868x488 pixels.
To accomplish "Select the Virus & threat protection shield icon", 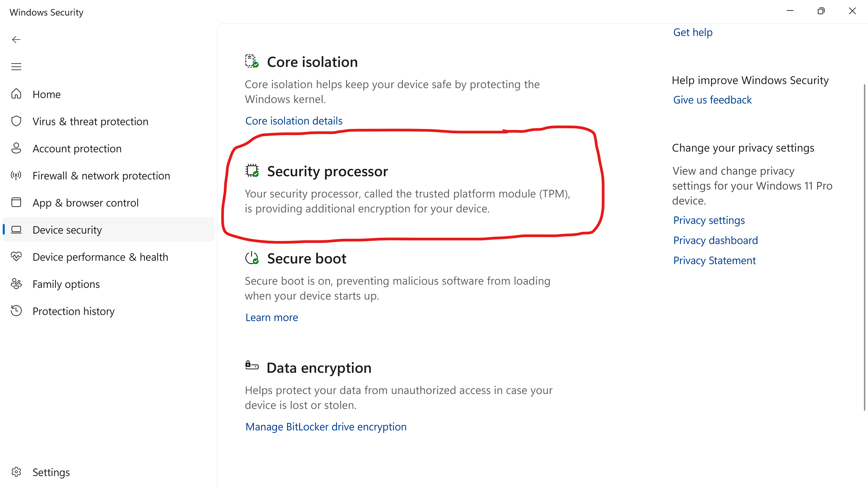I will [x=16, y=121].
